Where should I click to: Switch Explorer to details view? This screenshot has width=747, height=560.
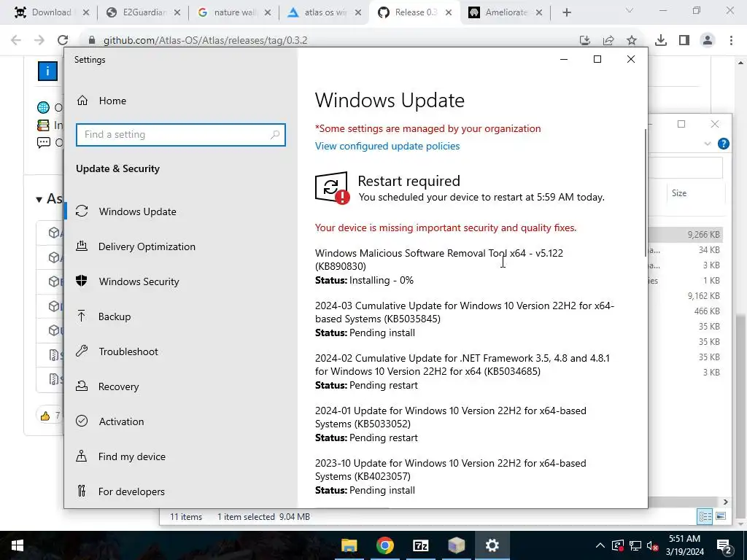point(705,516)
